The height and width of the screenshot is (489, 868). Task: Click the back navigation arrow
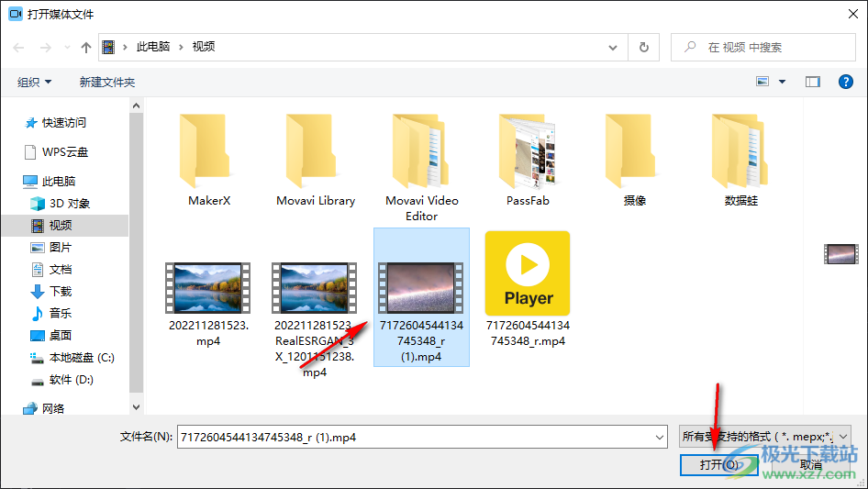[x=19, y=47]
